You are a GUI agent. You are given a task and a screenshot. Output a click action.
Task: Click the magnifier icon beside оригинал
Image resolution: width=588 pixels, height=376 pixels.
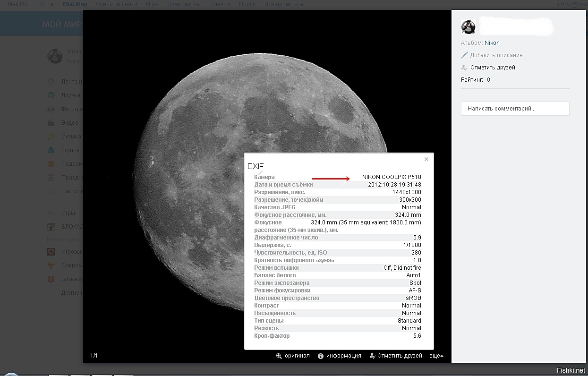point(279,356)
